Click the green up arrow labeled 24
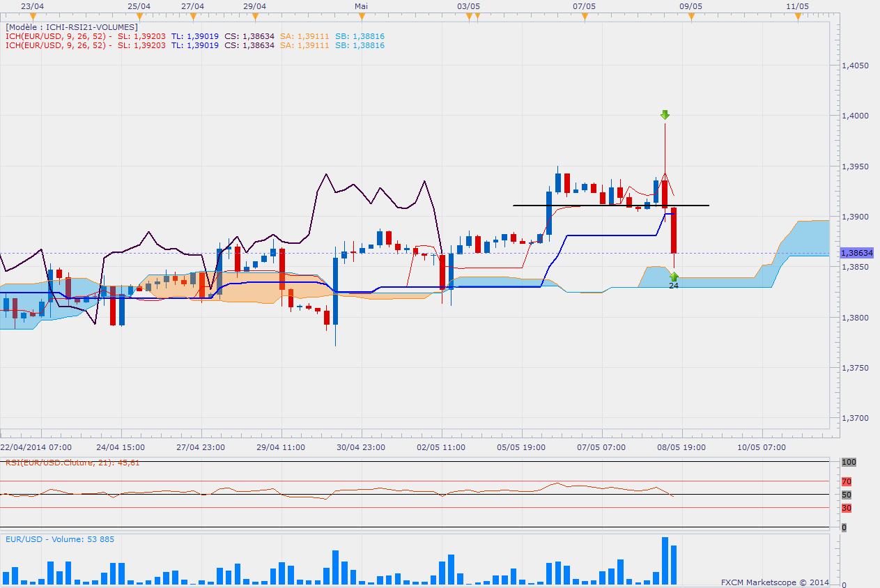The height and width of the screenshot is (588, 880). pyautogui.click(x=674, y=277)
